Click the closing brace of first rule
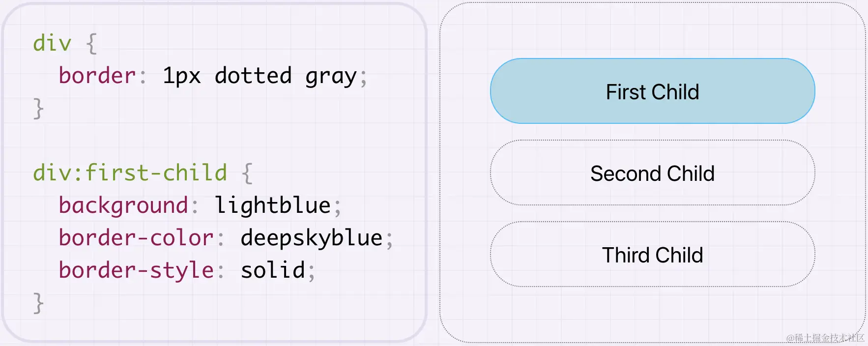The image size is (868, 346). [x=38, y=108]
